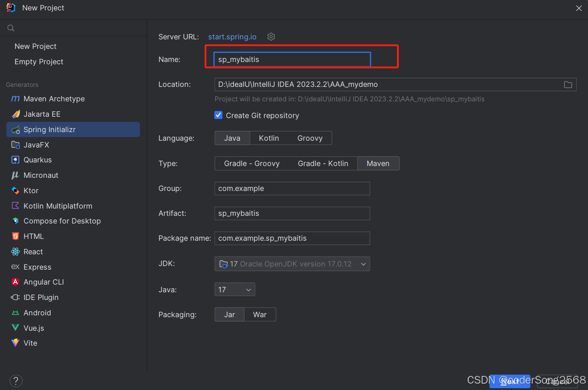Open the JDK dropdown
The height and width of the screenshot is (390, 588).
coord(292,264)
